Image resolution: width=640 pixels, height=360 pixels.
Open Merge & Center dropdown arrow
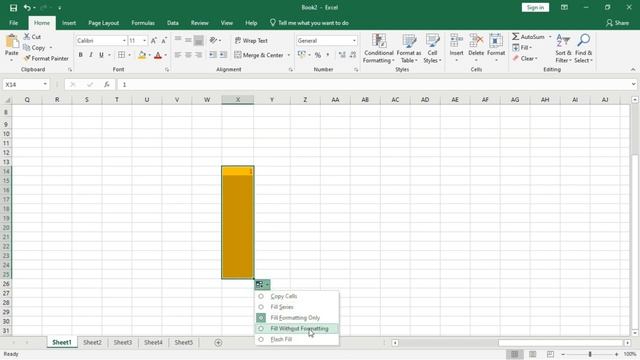289,55
